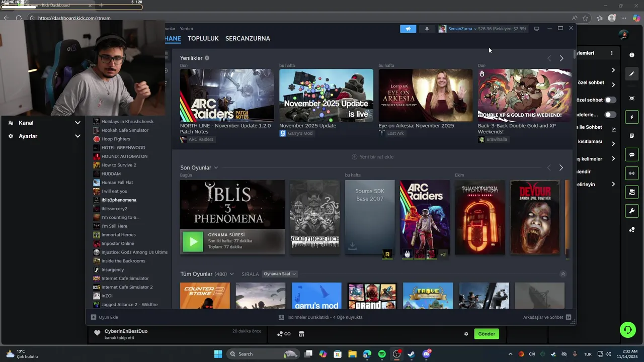Show hidden system tray icons
Viewport: 644px width, 362px height.
point(510,354)
